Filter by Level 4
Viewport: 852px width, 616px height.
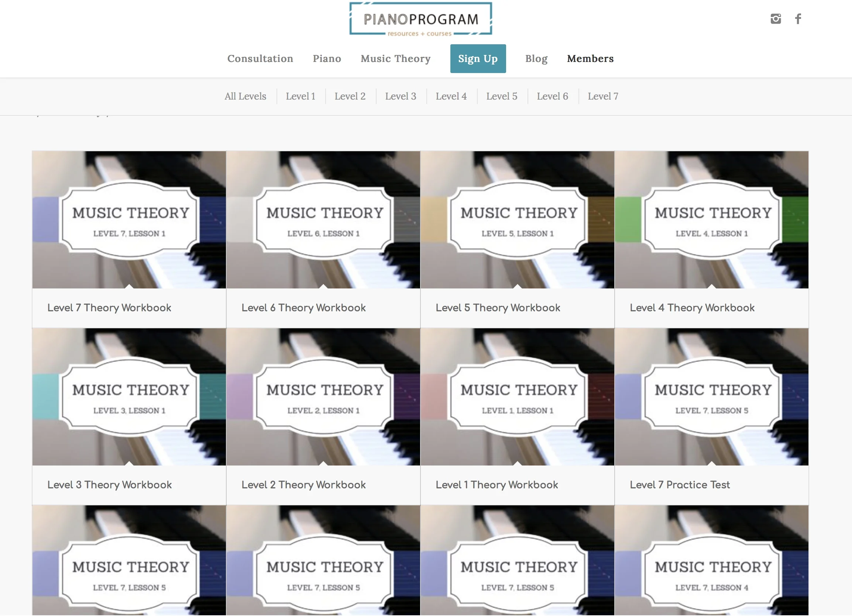pyautogui.click(x=451, y=97)
